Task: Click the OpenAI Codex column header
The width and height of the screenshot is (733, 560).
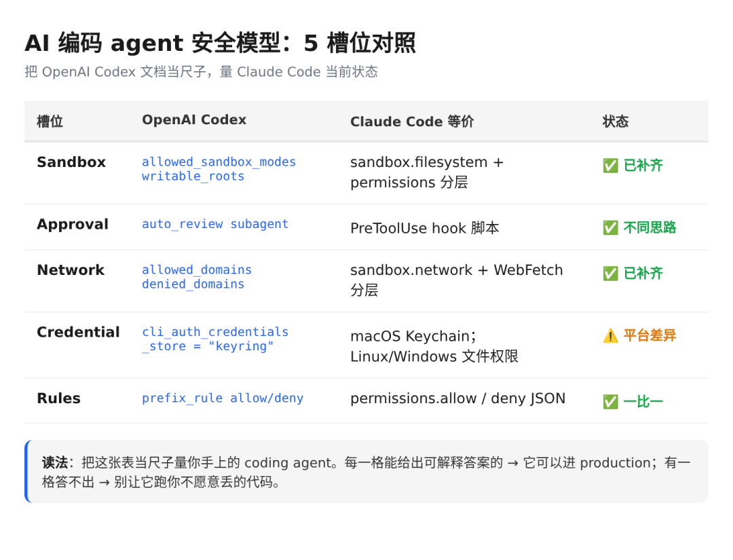Action: click(194, 119)
